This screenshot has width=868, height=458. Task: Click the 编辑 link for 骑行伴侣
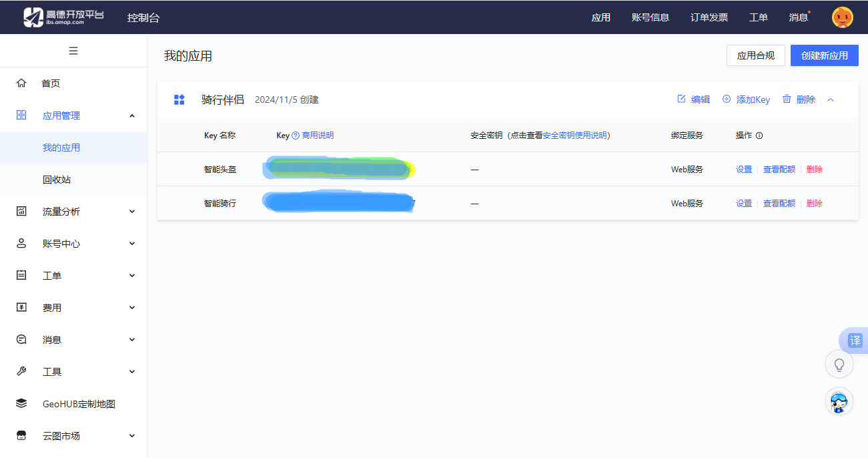[x=701, y=99]
